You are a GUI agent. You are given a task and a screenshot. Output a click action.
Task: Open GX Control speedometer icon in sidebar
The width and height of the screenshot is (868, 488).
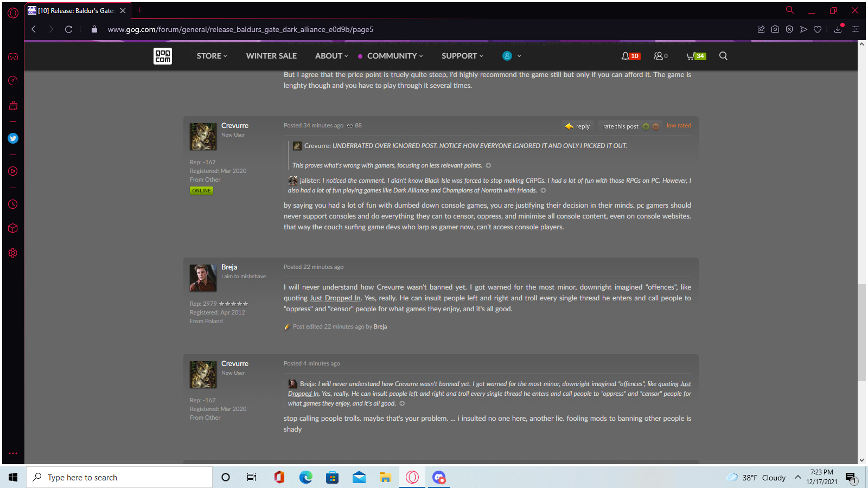13,81
